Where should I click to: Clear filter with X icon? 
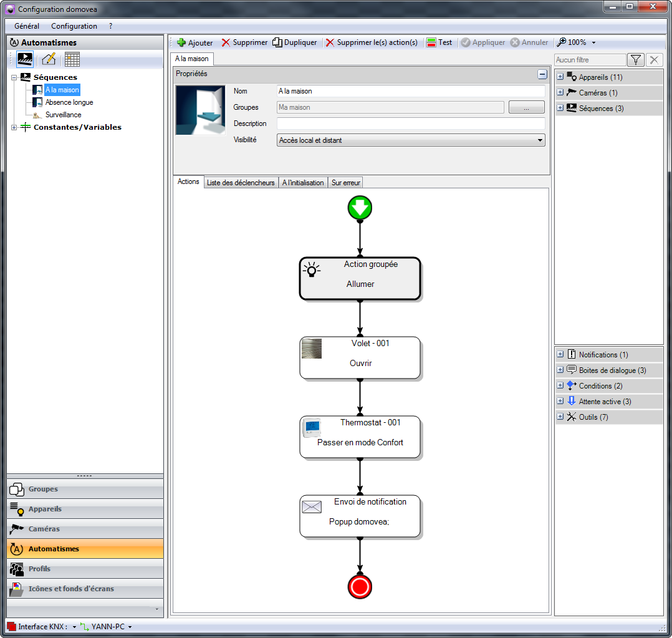(x=654, y=60)
